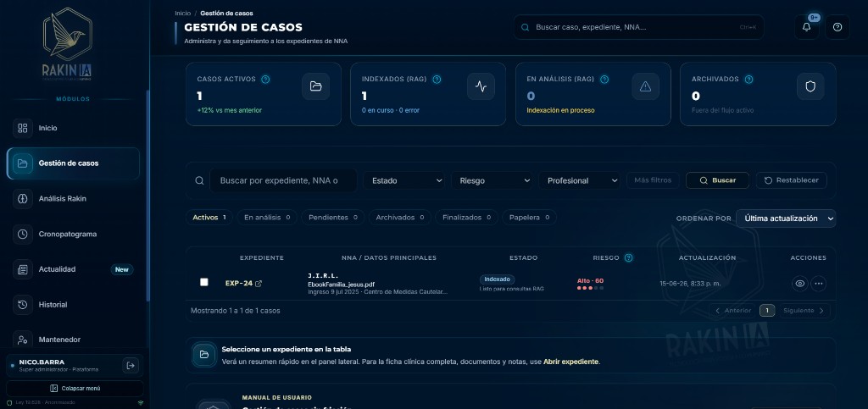The height and width of the screenshot is (409, 868).
Task: Click the Archivados info icon
Action: click(749, 80)
